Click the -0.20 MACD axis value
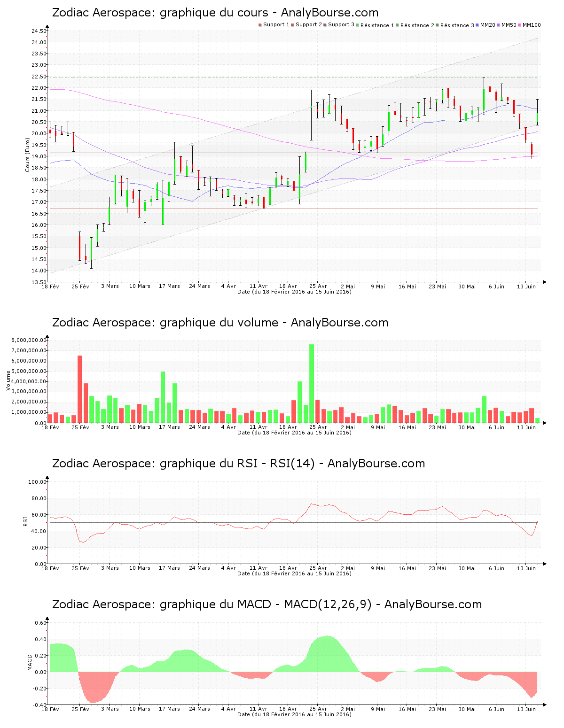The image size is (564, 728). coord(40,689)
